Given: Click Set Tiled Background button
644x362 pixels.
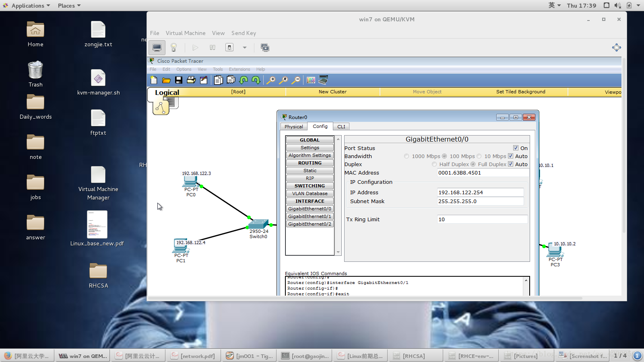Looking at the screenshot, I should [520, 92].
